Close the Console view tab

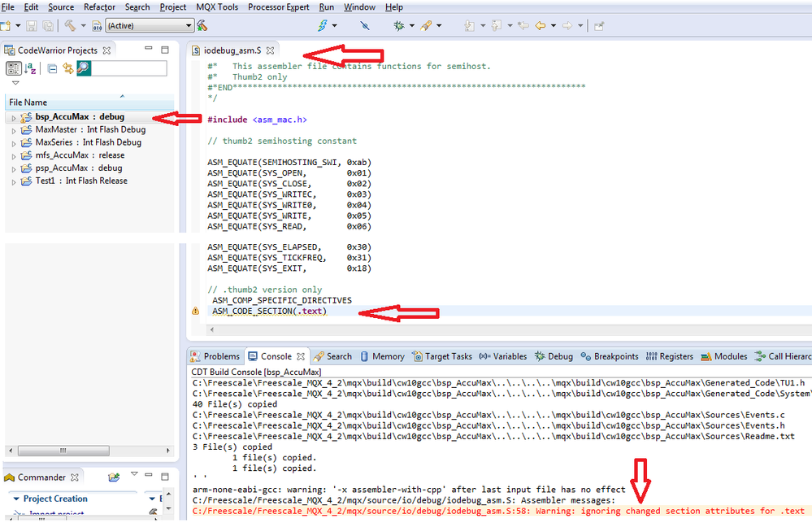click(x=301, y=356)
